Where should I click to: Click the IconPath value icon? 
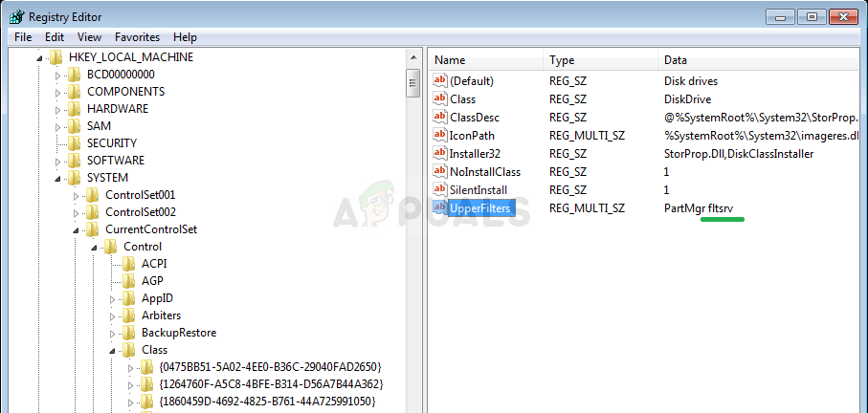440,136
